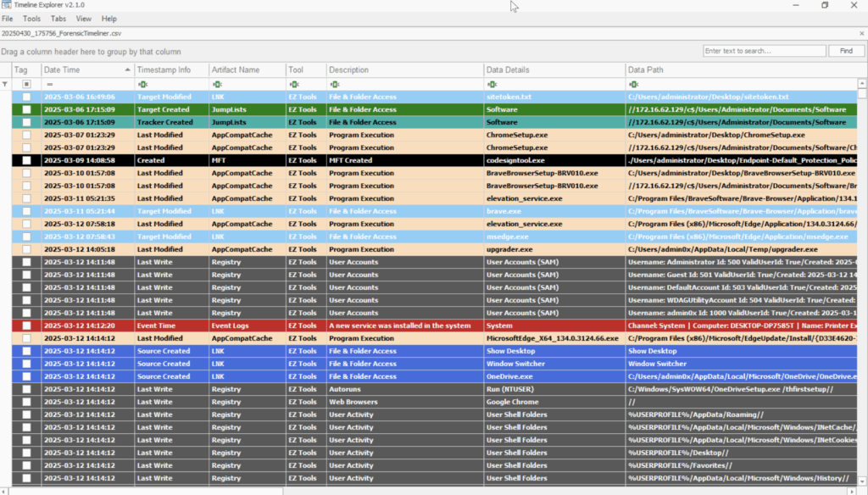The image size is (868, 495).
Task: Click the Timestamp Info filter operator icon
Action: tap(142, 85)
